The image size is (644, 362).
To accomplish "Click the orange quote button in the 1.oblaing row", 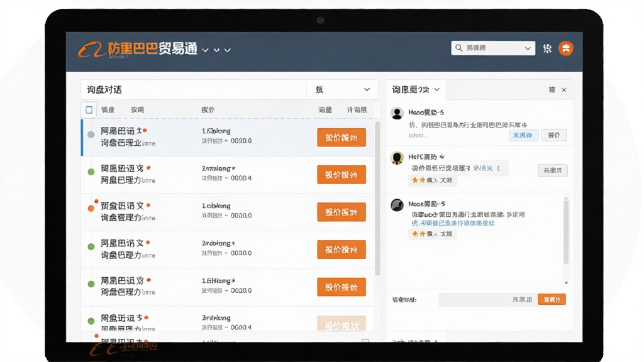I will pos(341,212).
